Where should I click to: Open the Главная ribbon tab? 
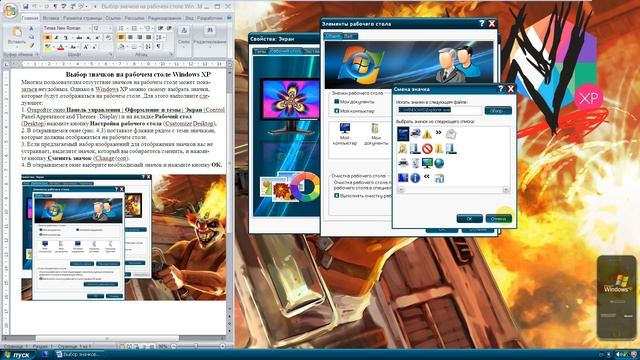tap(30, 18)
